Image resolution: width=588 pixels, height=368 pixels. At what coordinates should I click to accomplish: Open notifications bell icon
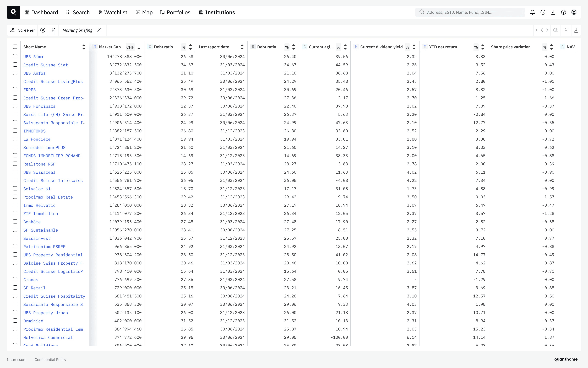[533, 12]
